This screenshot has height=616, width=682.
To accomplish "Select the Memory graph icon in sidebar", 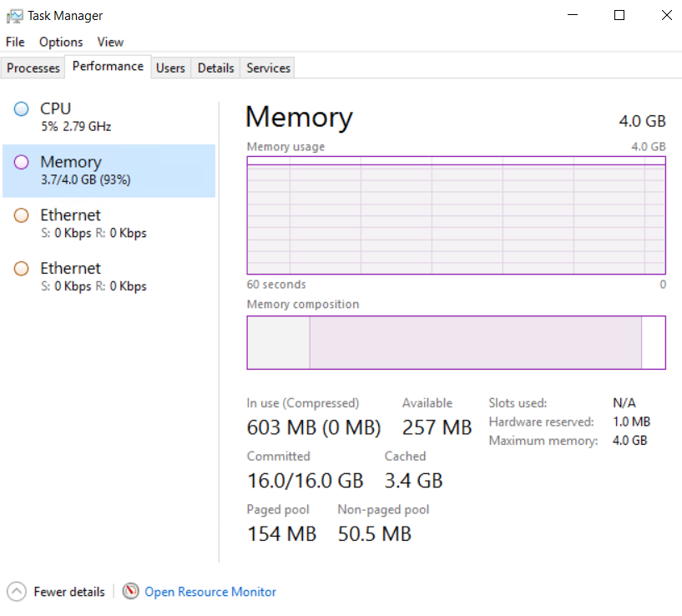I will tap(21, 162).
